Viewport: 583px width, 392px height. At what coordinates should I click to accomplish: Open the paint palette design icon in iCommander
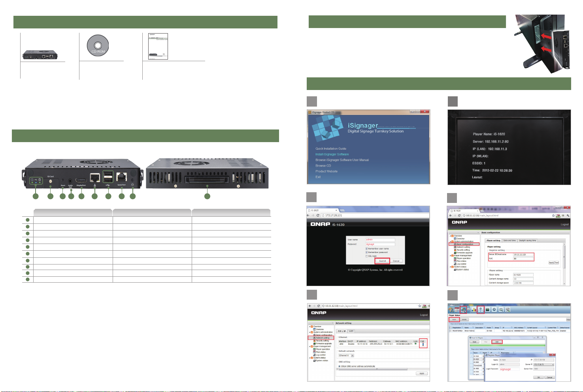point(451,310)
